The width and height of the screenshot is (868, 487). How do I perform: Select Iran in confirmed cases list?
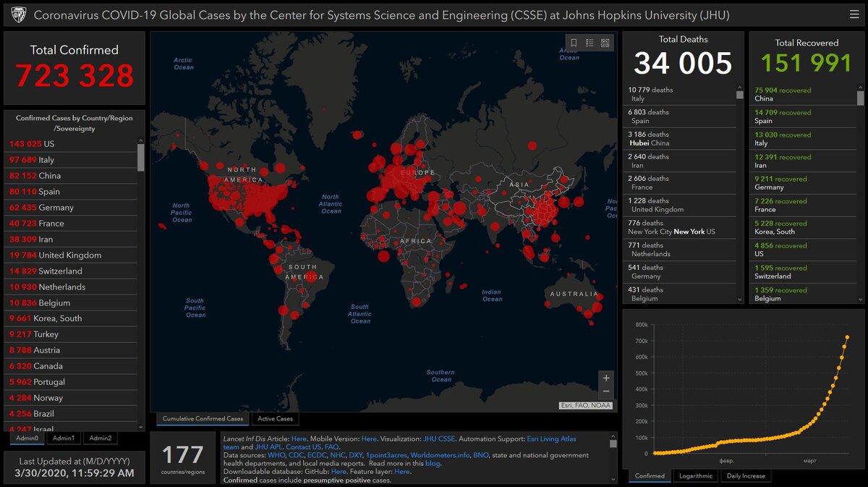click(70, 240)
